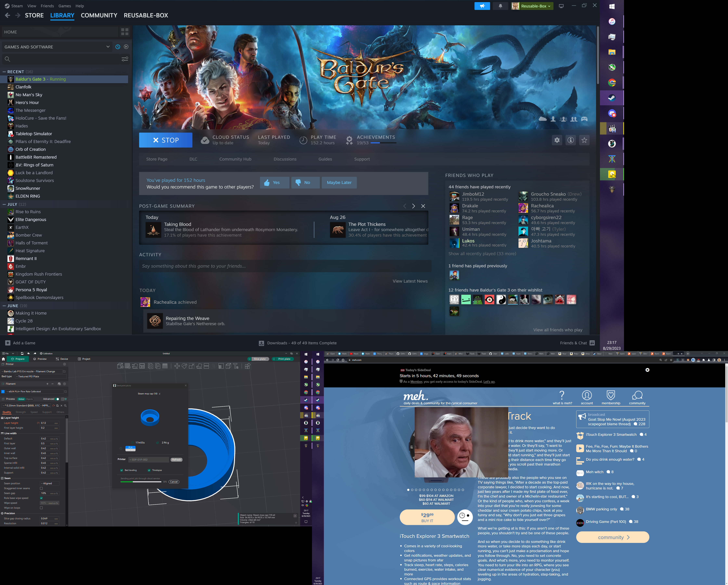This screenshot has height=585, width=728.
Task: Stop Baldur's Gate 3 with STOP button
Action: pos(165,140)
